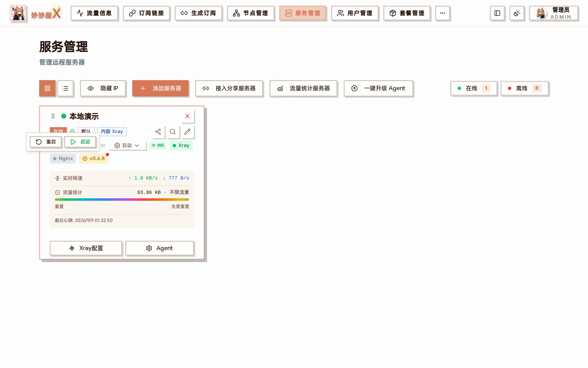The height and width of the screenshot is (368, 588).
Task: Click 添加服务器 button
Action: point(160,88)
